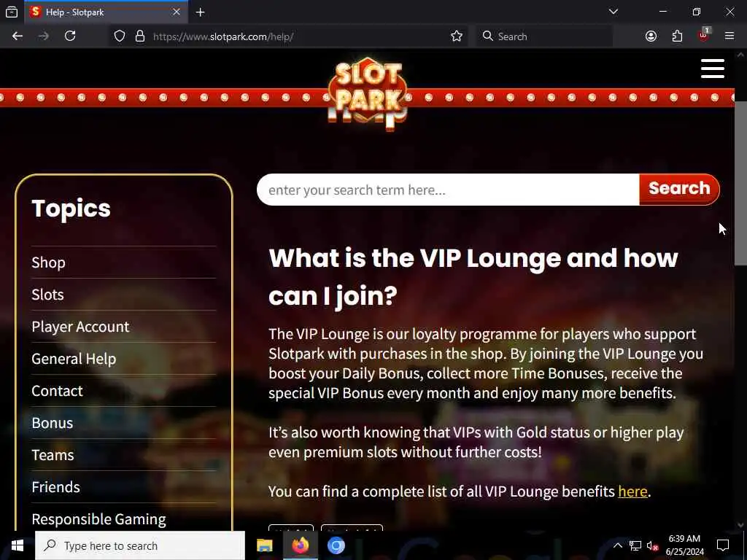Reload the page with the refresh icon
Screen dimensions: 747x560
[70, 36]
